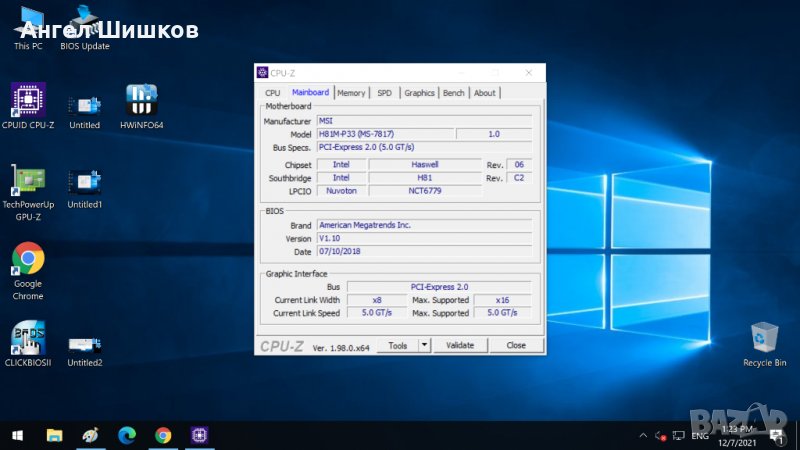Open Microsoft Edge from the taskbar
This screenshot has width=800, height=450.
[127, 436]
